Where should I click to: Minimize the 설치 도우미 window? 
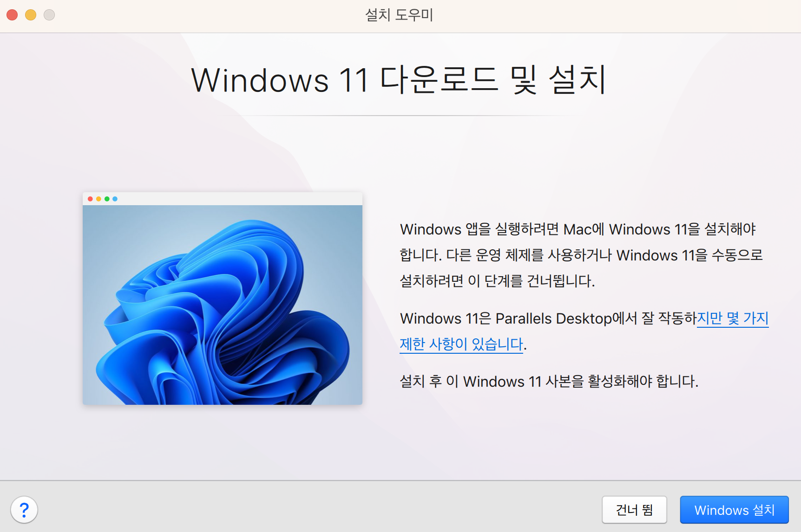[x=31, y=15]
